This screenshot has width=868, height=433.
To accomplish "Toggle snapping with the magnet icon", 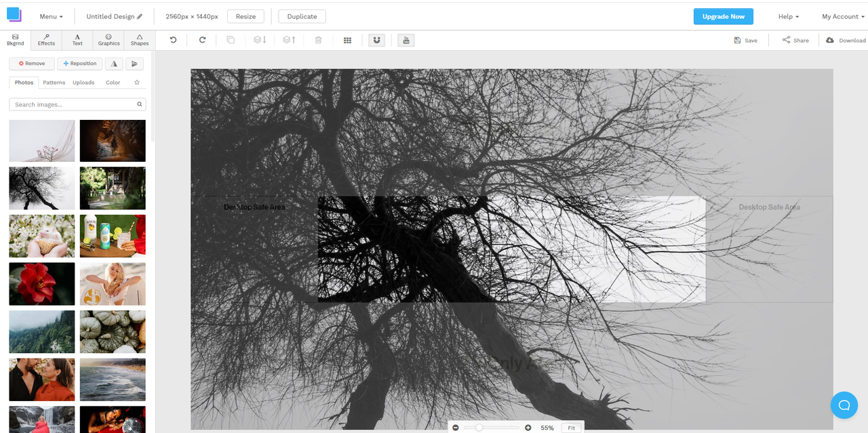I will pos(376,40).
